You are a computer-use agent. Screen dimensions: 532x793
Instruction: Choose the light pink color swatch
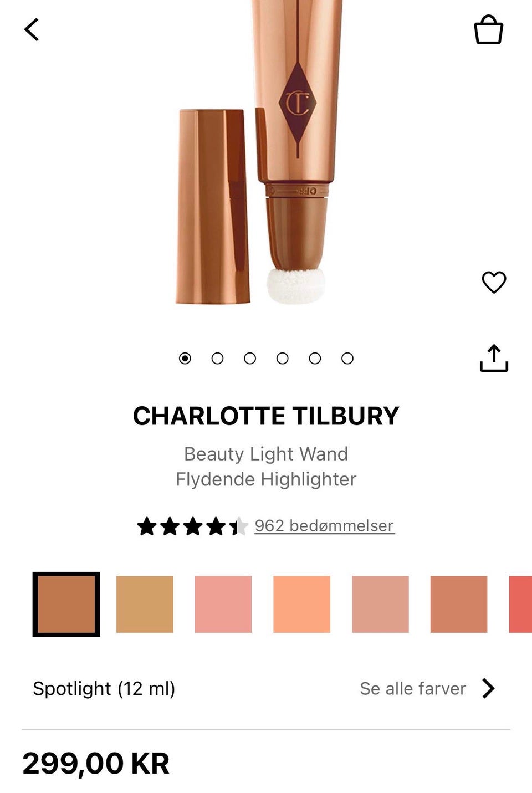pyautogui.click(x=223, y=604)
